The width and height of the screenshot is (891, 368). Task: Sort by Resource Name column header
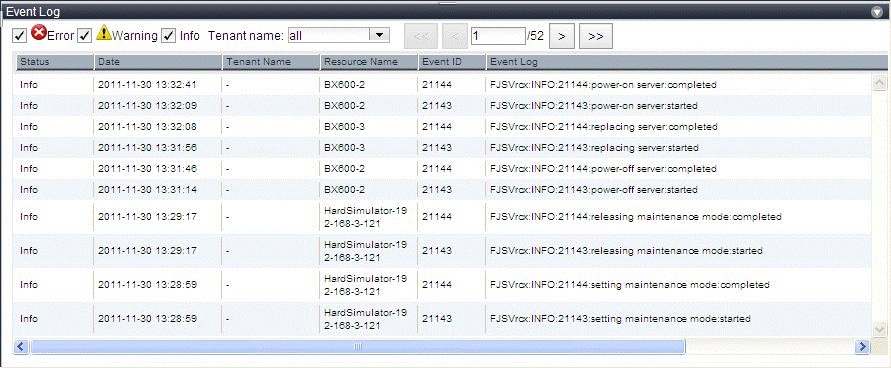coord(369,61)
